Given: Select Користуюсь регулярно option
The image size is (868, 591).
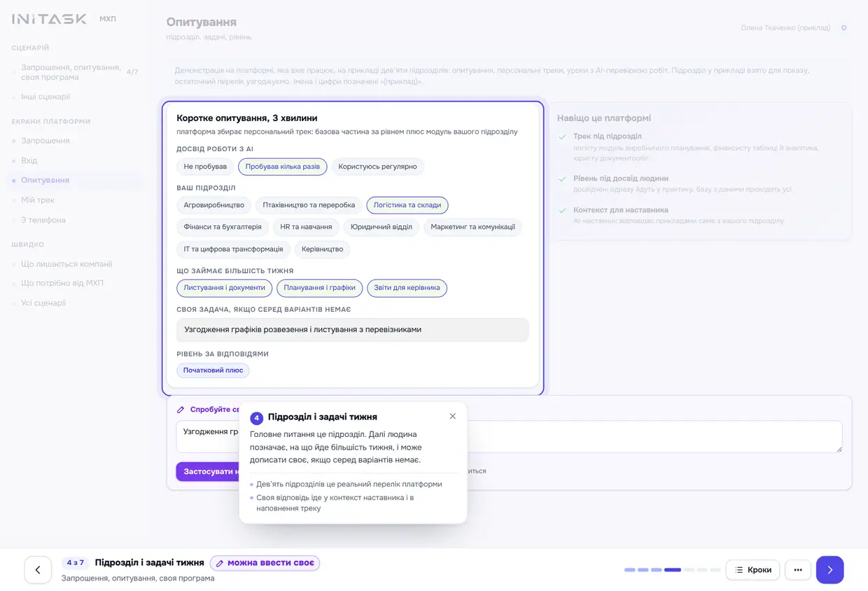Looking at the screenshot, I should (x=377, y=167).
